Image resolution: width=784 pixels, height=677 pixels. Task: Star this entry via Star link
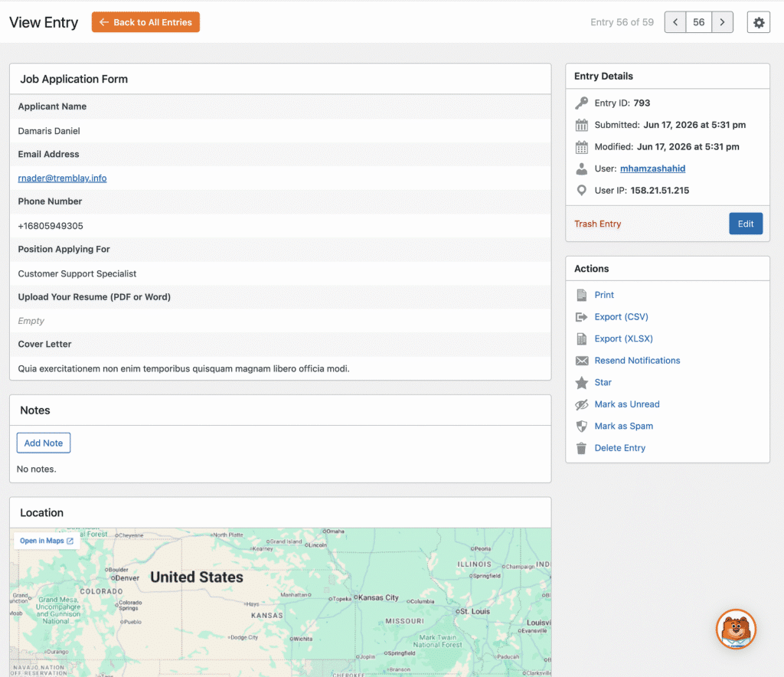pos(603,382)
